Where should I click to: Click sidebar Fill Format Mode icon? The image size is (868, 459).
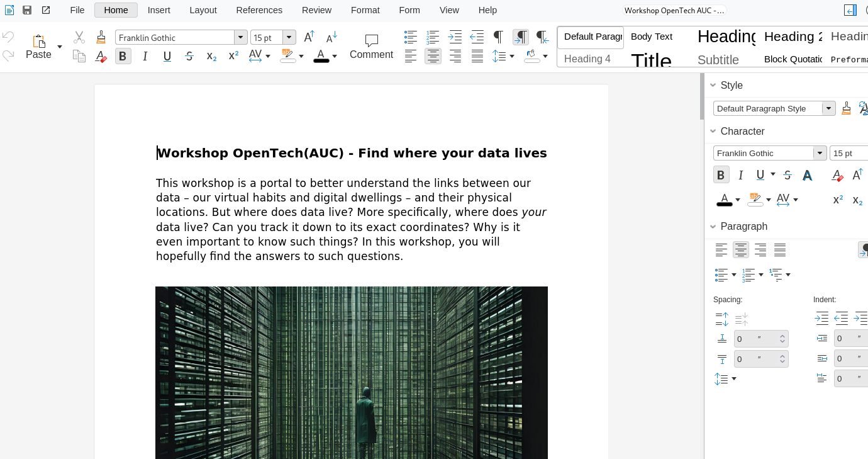[x=847, y=108]
